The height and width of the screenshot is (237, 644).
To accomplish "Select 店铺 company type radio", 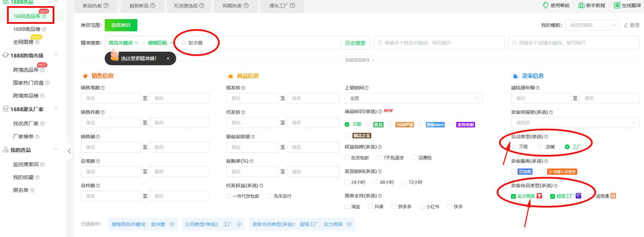I will pos(540,147).
